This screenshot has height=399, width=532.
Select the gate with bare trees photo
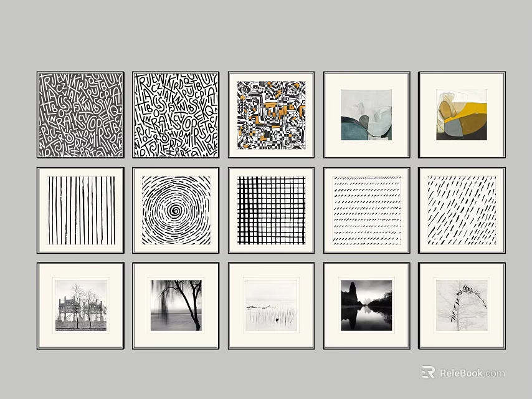[80, 305]
